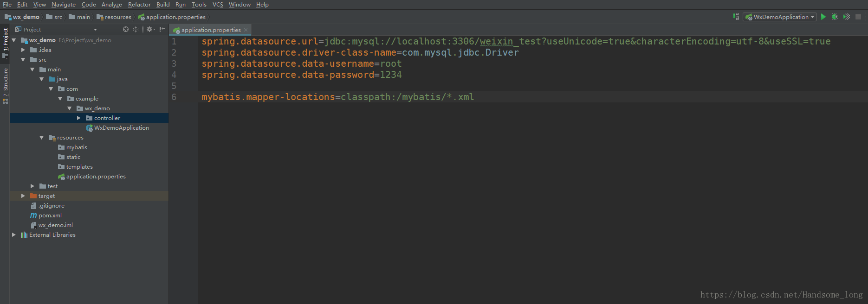868x304 pixels.
Task: Click wx_demo breadcrumb in navigation bar
Action: (x=22, y=17)
